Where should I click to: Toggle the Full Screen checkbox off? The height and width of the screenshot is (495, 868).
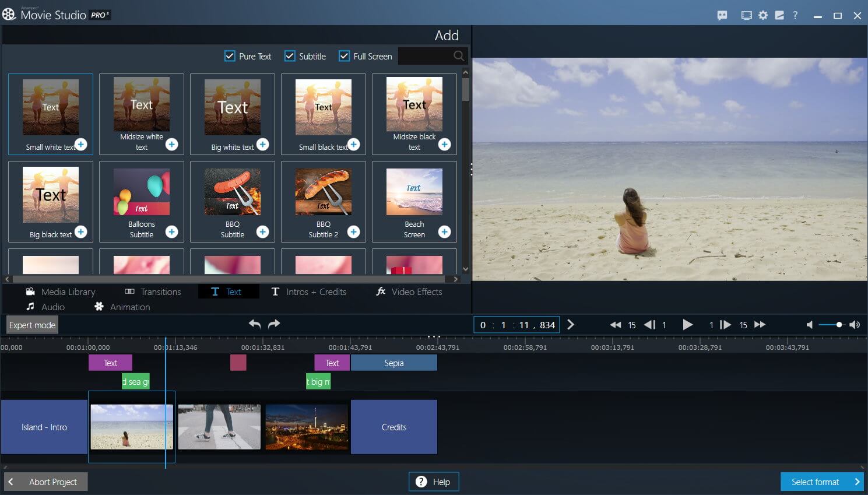pyautogui.click(x=343, y=55)
